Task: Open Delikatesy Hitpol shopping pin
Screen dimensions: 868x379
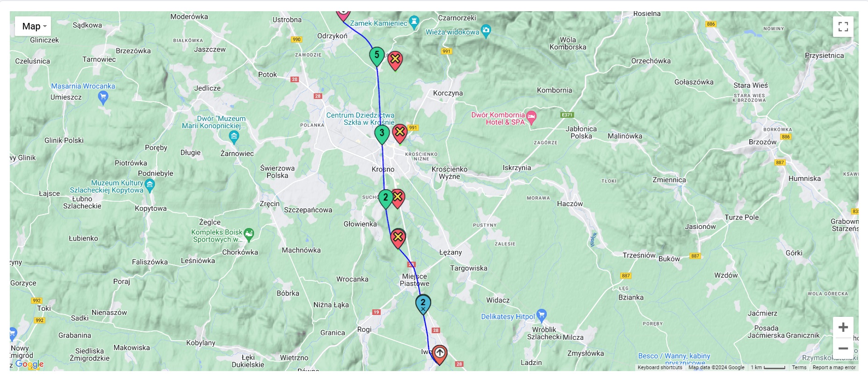Action: [541, 315]
